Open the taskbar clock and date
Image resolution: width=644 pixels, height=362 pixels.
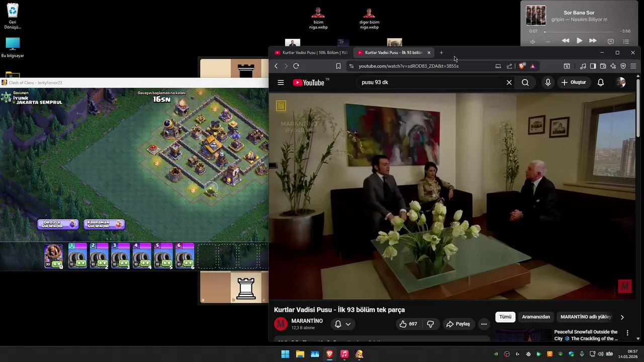tap(628, 354)
